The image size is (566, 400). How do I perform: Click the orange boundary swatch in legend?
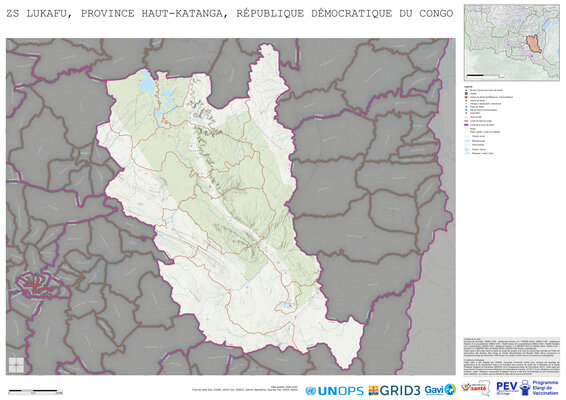click(466, 121)
